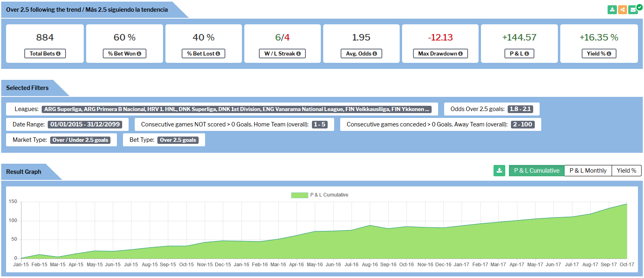Click the % Bet Lost label button
The width and height of the screenshot is (644, 278).
point(203,53)
